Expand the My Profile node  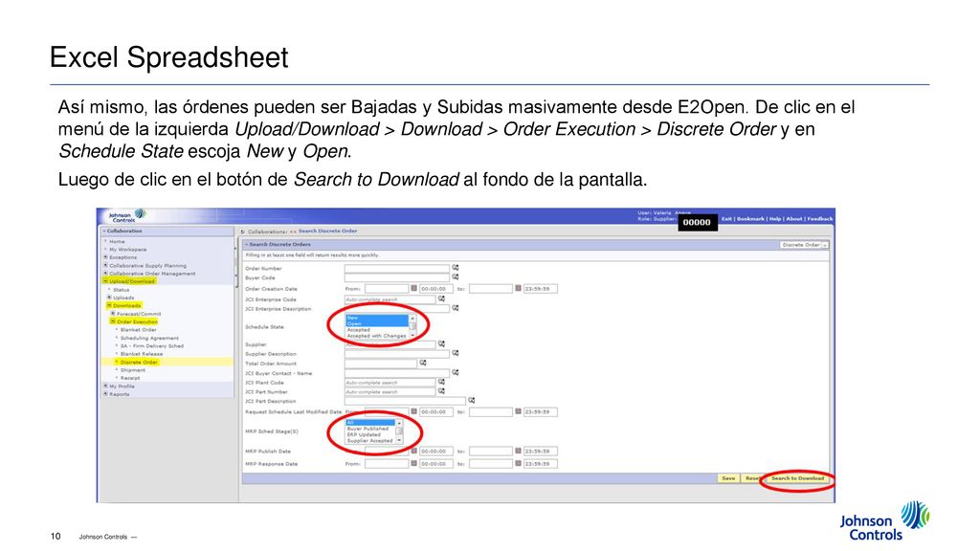pos(105,386)
